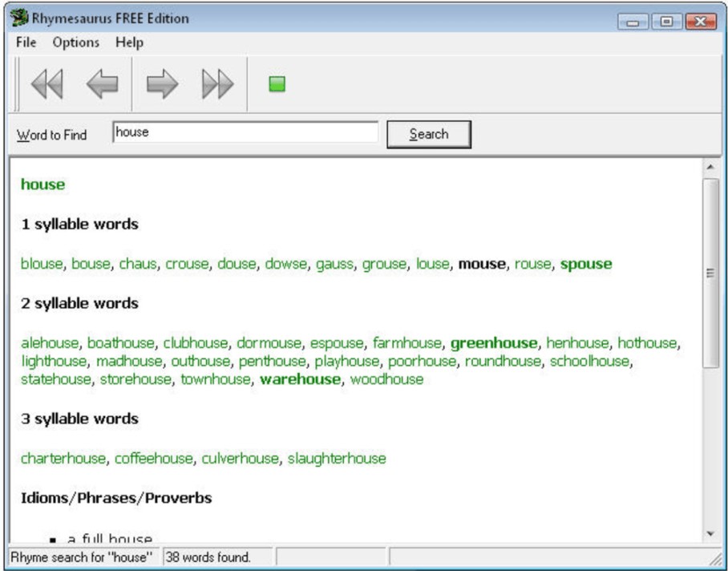Image resolution: width=728 pixels, height=571 pixels.
Task: Open the rhyme word 'chaus'
Action: tap(138, 264)
